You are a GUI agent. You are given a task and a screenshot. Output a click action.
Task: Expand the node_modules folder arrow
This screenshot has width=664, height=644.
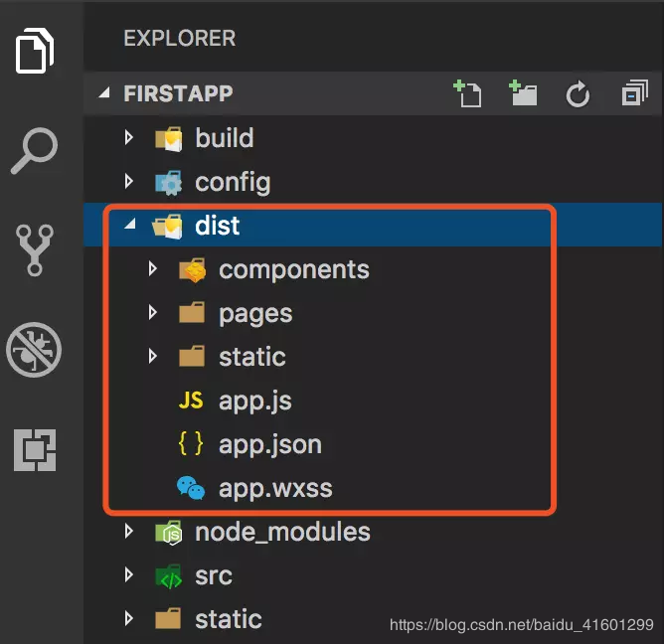click(129, 531)
